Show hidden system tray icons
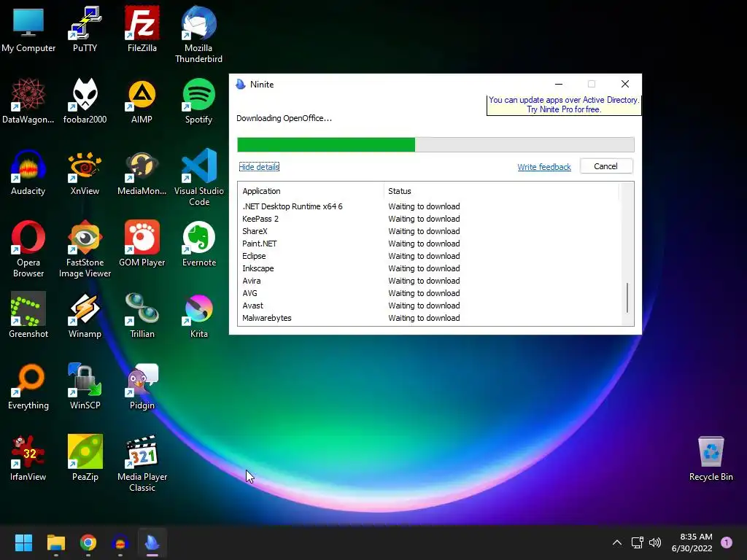The height and width of the screenshot is (560, 747). tap(617, 542)
